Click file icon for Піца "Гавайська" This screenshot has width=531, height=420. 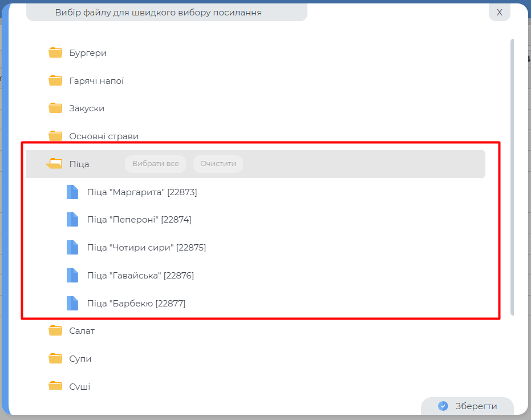72,276
